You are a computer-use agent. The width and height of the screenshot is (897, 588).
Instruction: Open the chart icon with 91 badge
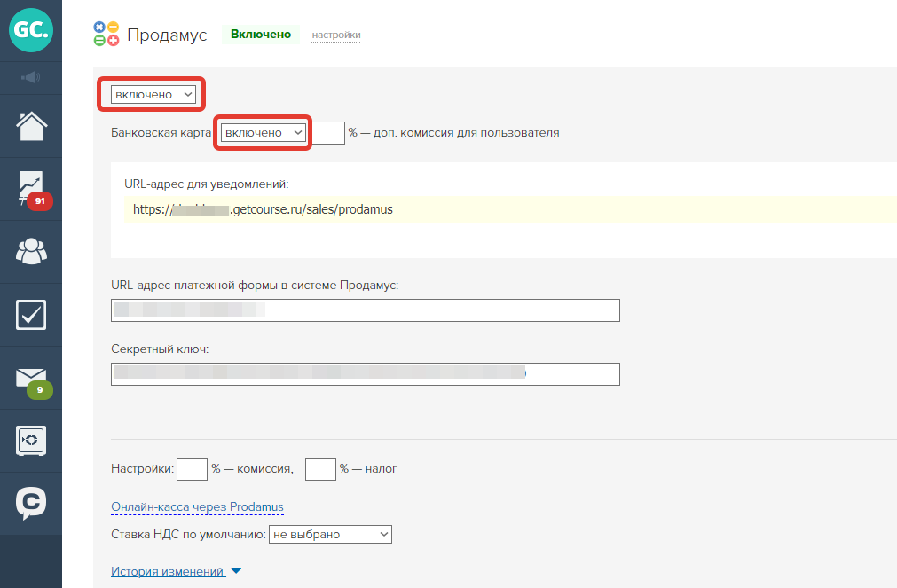pos(31,189)
